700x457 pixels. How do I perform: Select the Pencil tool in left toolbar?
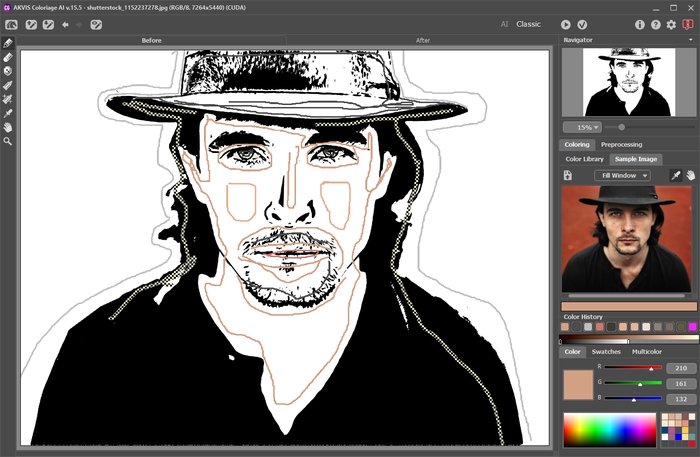[8, 44]
